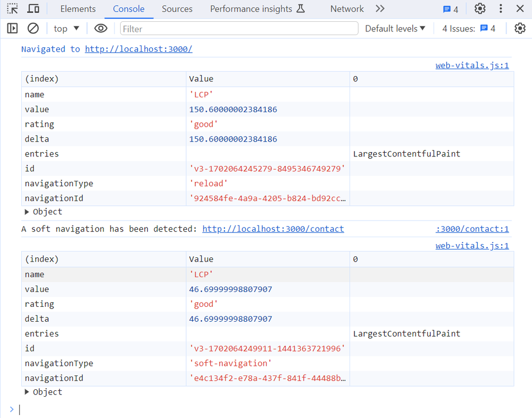Select the id 'v3-1702064249911-1441363721996' cell
This screenshot has height=418, width=532.
267,348
